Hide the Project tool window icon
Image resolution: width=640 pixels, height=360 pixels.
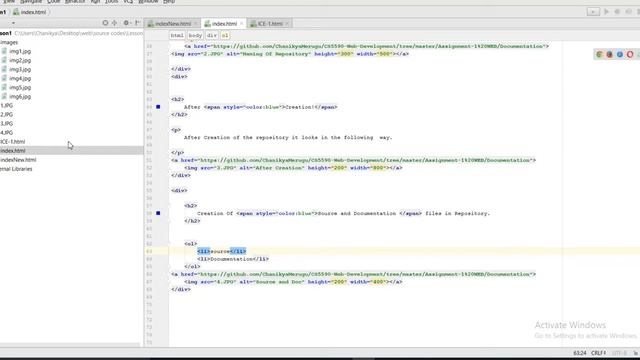138,23
